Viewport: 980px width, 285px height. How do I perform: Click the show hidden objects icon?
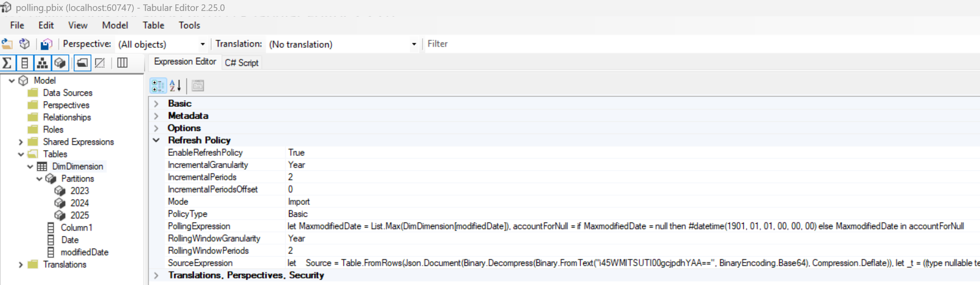(100, 63)
